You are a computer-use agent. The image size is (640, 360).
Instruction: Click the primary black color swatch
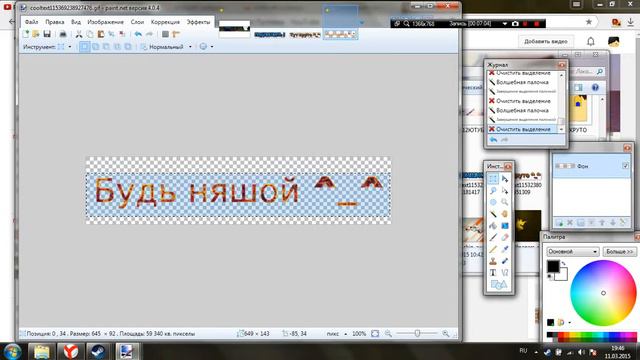tap(553, 266)
